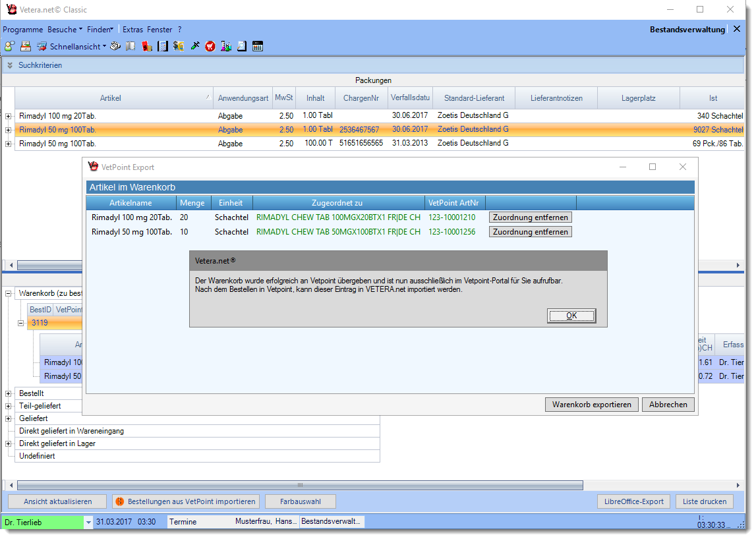Click the laboratory flasks icon
Screen dimensions: 756x539
pyautogui.click(x=226, y=46)
